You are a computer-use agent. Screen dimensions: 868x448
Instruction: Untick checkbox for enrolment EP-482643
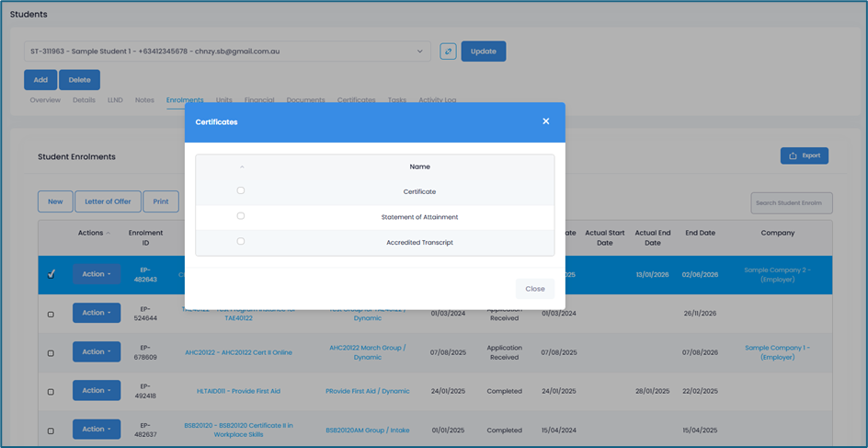point(51,274)
